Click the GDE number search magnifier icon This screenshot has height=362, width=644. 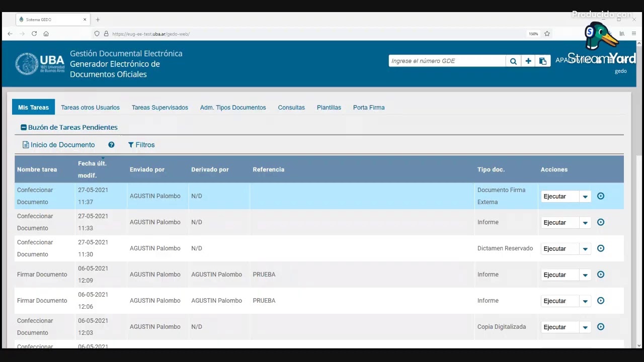pyautogui.click(x=513, y=61)
